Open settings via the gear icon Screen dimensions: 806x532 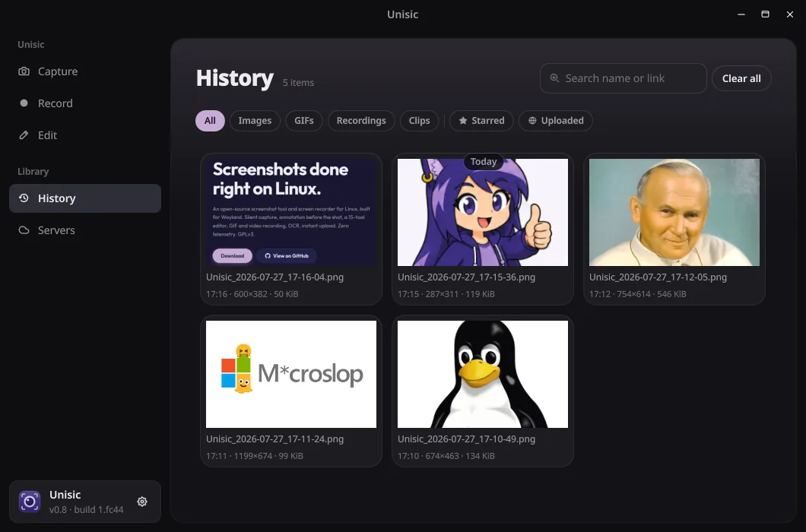[x=142, y=502]
